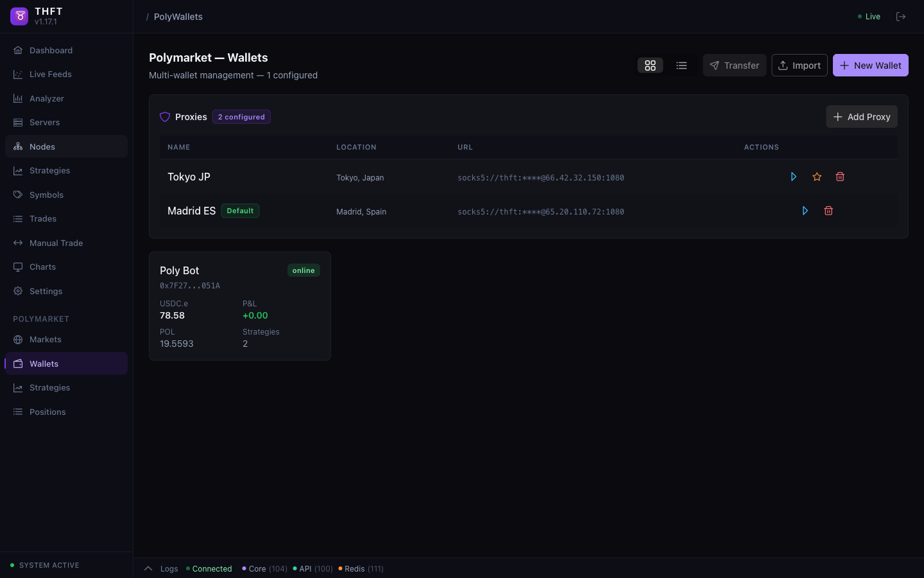Open Markets under Polymarket section
924x578 pixels.
coord(19,339)
